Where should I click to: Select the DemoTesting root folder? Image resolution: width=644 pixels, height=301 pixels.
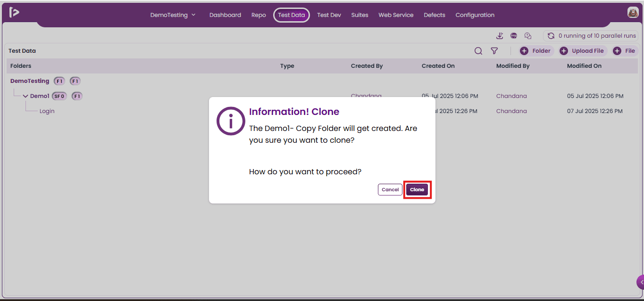point(30,81)
